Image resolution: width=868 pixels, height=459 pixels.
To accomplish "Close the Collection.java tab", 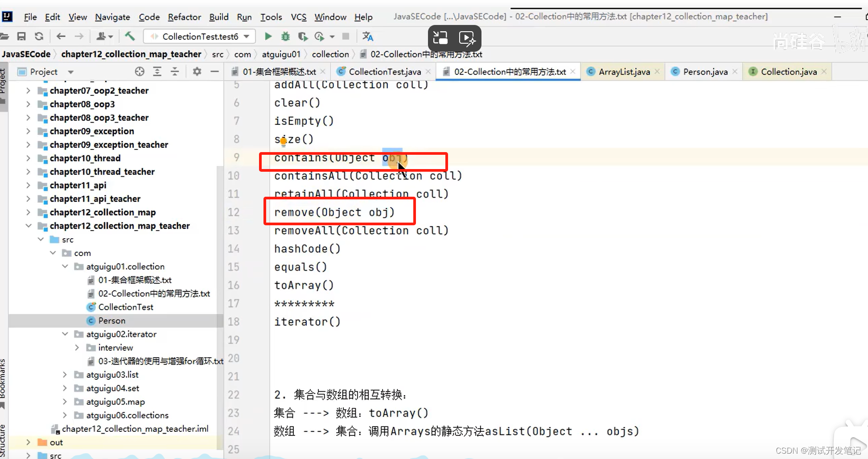I will point(824,71).
